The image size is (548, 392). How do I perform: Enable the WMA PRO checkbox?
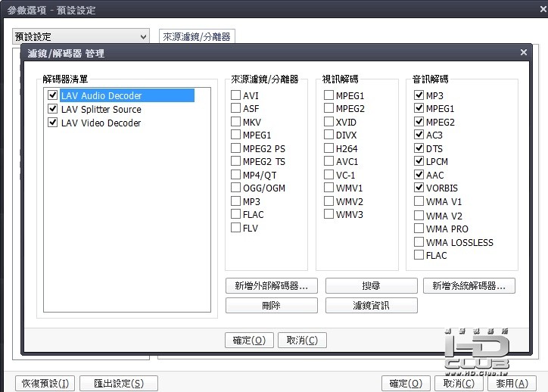tap(419, 229)
